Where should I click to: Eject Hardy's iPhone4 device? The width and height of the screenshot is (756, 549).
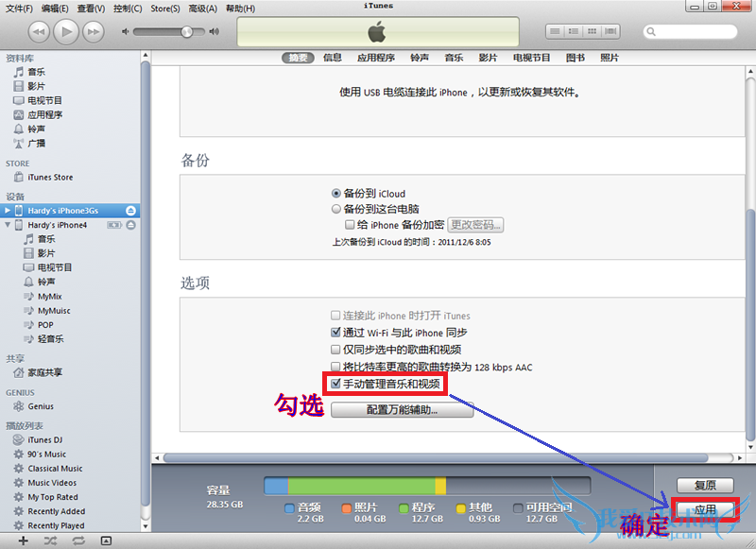(131, 225)
